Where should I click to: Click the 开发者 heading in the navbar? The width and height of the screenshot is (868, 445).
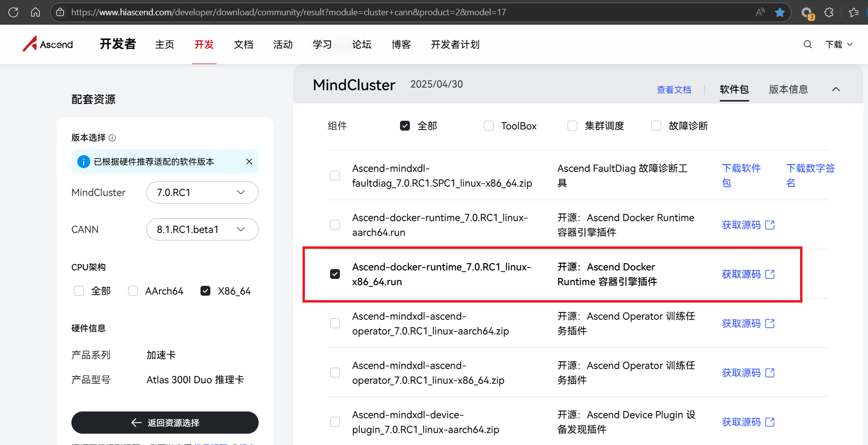tap(118, 44)
